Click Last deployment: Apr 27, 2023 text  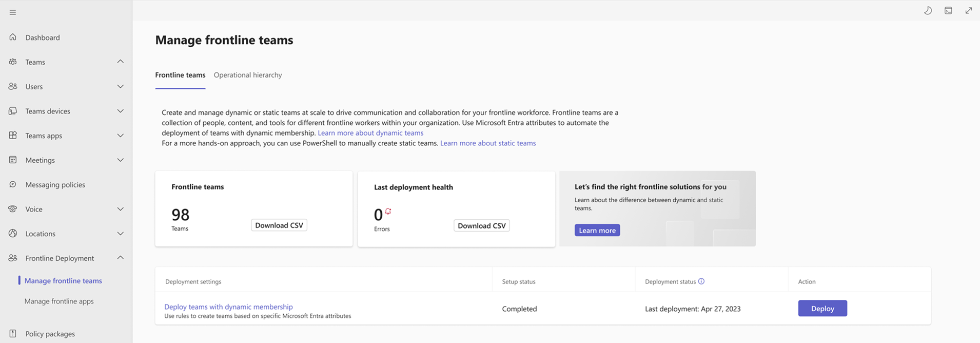[x=693, y=309]
